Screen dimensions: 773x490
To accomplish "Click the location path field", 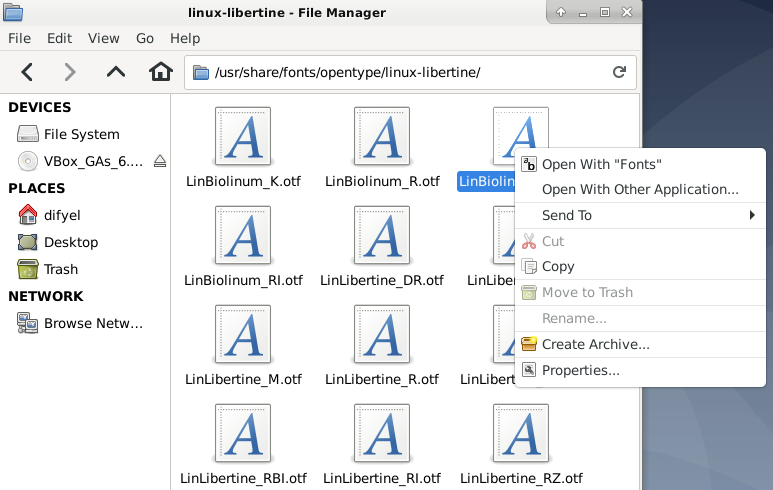I will coord(410,72).
